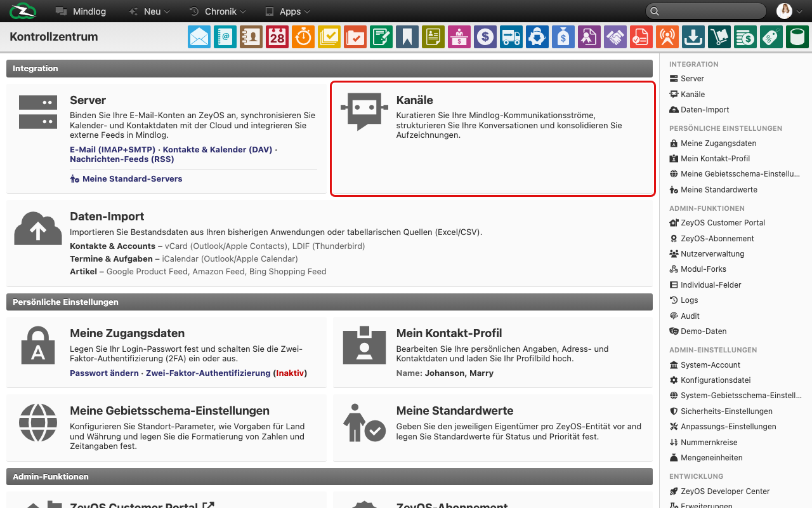Open Audit in the sidebar
Screen dimensions: 812x508
[684, 316]
